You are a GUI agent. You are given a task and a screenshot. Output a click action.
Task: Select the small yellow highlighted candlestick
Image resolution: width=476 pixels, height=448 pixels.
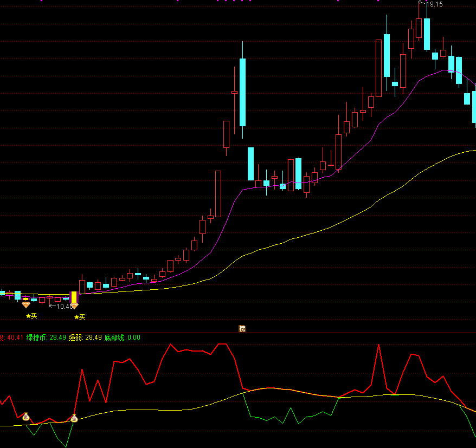26,299
